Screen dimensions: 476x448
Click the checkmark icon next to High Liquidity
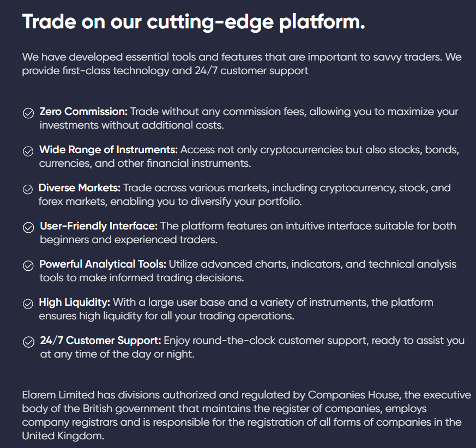click(x=28, y=304)
